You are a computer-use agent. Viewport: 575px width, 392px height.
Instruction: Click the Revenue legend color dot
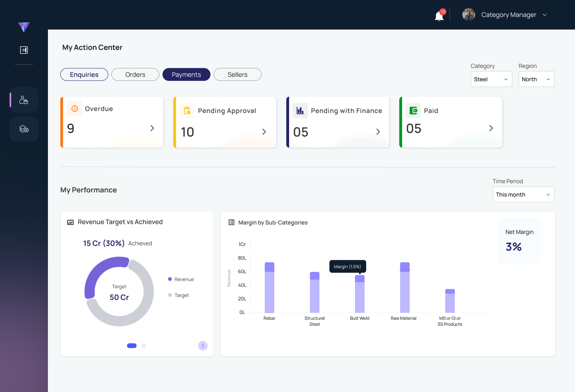pos(170,279)
